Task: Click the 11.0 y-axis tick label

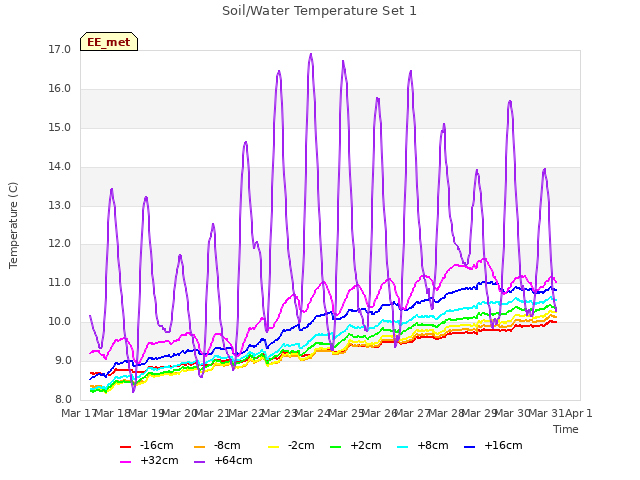Action: click(60, 282)
